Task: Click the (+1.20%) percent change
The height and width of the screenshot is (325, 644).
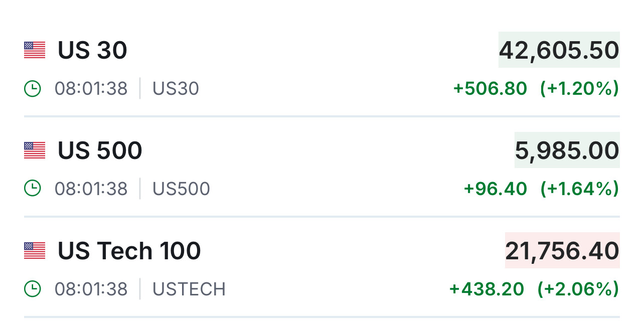Action: tap(579, 89)
